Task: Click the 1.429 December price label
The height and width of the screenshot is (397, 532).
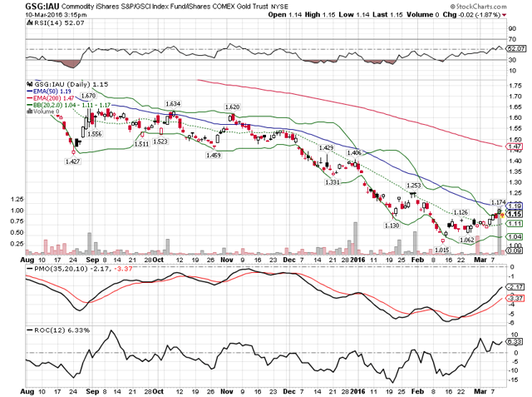Action: point(326,147)
